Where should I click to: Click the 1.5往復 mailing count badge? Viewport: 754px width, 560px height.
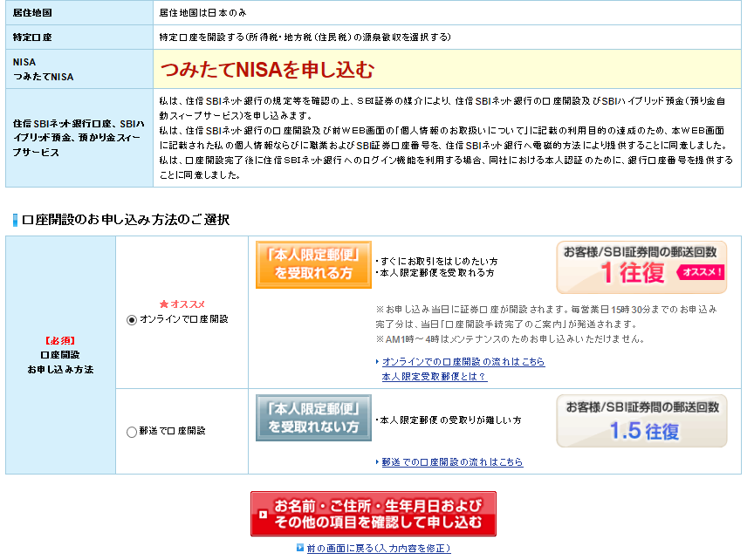[641, 421]
